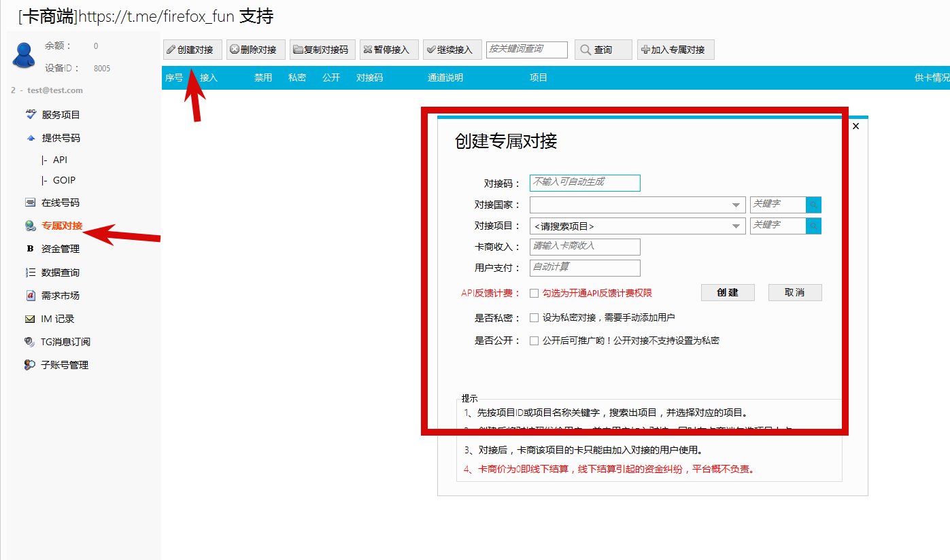
Task: Click the 序号 column header
Action: (x=174, y=78)
